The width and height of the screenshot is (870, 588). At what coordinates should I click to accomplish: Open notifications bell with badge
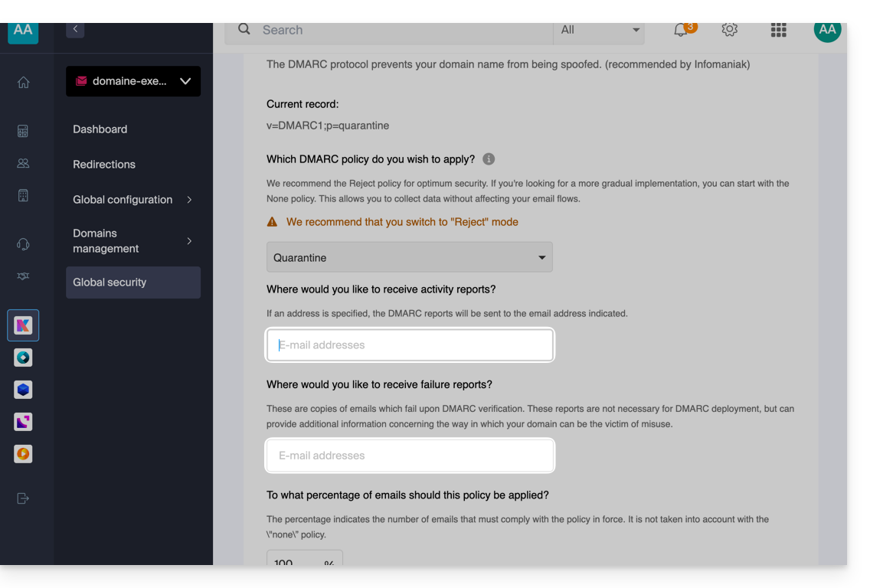tap(681, 30)
